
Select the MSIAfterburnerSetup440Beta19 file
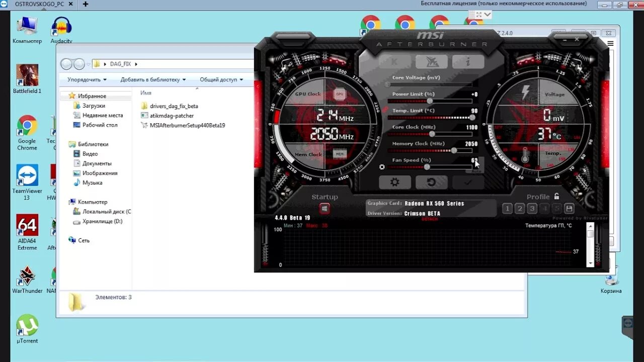[x=183, y=125]
